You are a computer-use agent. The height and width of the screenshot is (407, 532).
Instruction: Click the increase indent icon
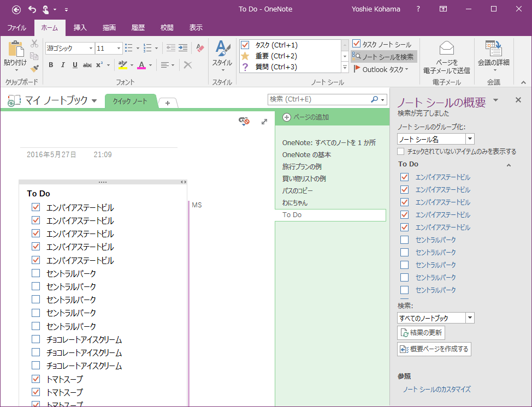182,48
